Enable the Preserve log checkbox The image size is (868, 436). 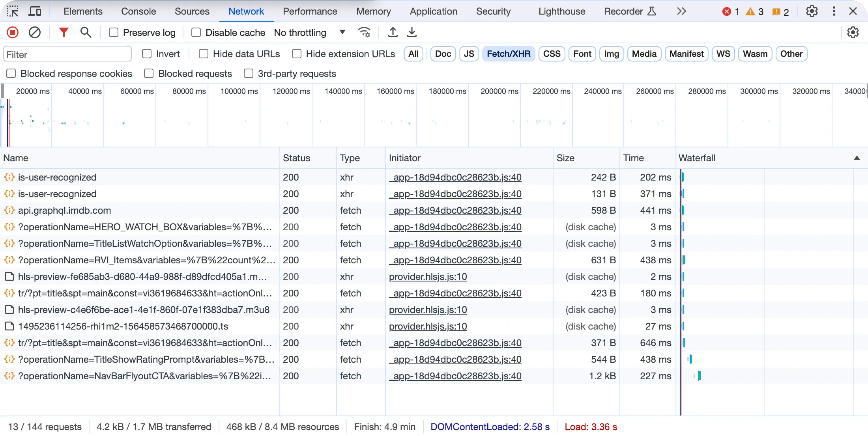[114, 32]
